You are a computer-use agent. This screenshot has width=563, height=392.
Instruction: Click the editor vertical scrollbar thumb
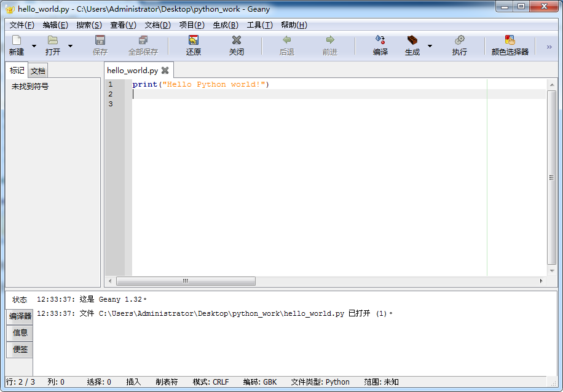551,178
